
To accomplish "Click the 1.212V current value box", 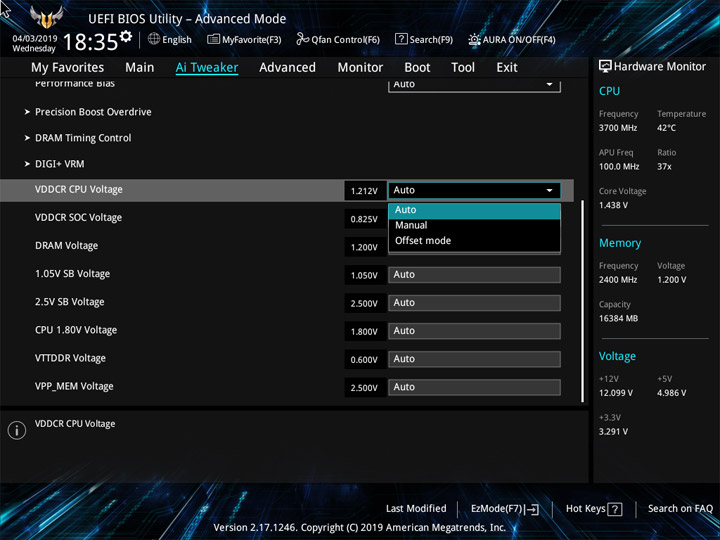I will [x=365, y=191].
